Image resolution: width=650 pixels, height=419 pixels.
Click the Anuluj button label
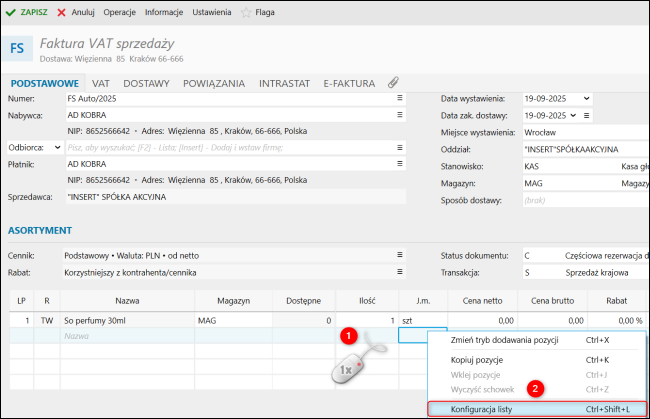(x=83, y=12)
